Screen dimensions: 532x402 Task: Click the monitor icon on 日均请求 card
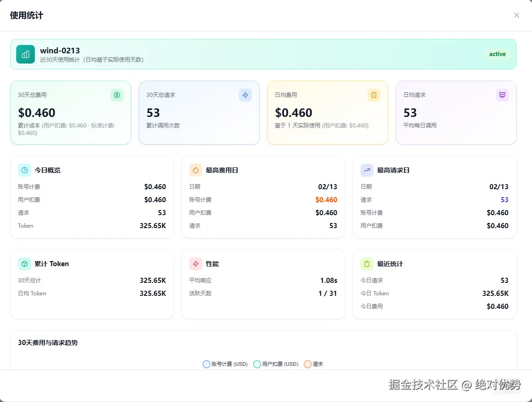[x=502, y=95]
